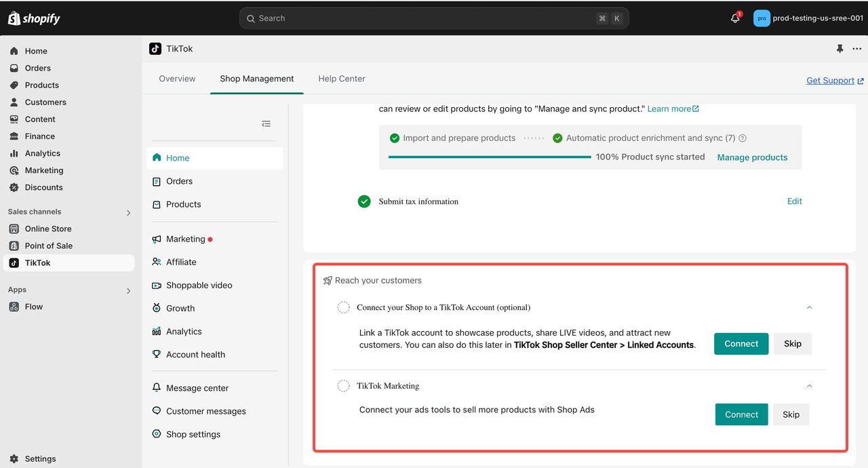Expand the Sales channels section arrow
This screenshot has width=868, height=468.
click(129, 213)
